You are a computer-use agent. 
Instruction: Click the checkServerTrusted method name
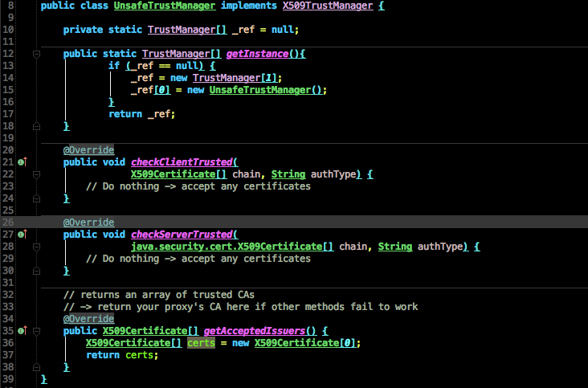coord(182,235)
